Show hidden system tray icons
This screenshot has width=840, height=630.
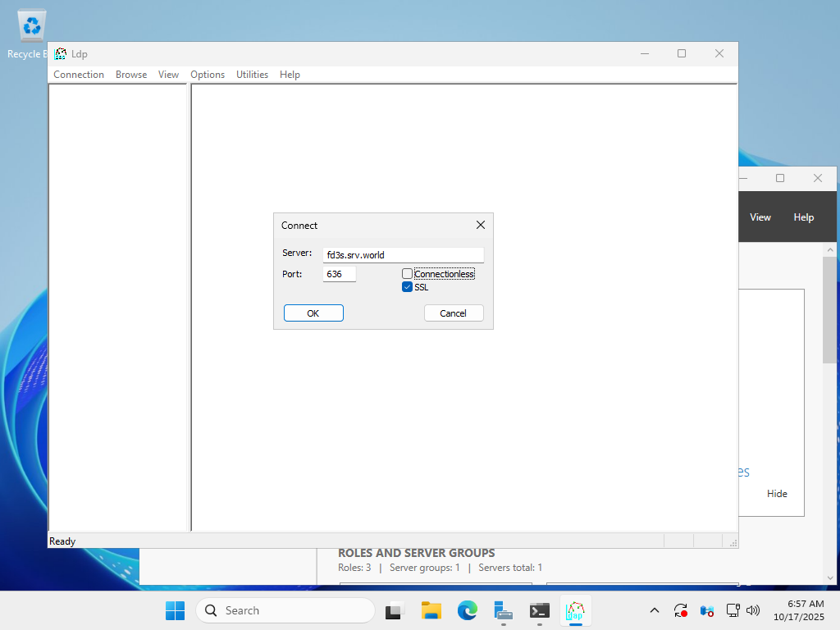pos(654,610)
